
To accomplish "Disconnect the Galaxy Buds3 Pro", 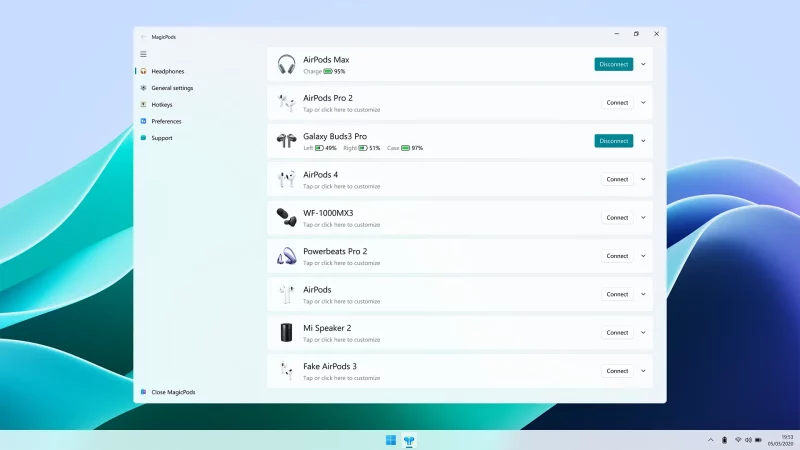I will click(613, 141).
